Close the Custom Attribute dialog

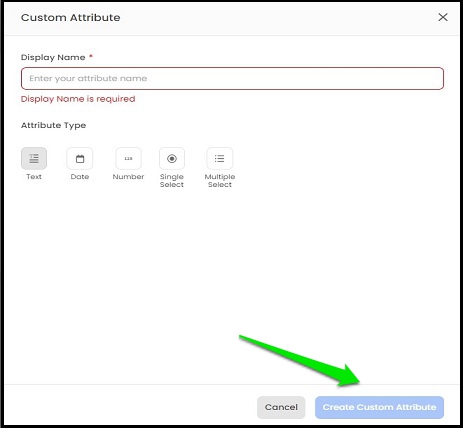pos(443,17)
